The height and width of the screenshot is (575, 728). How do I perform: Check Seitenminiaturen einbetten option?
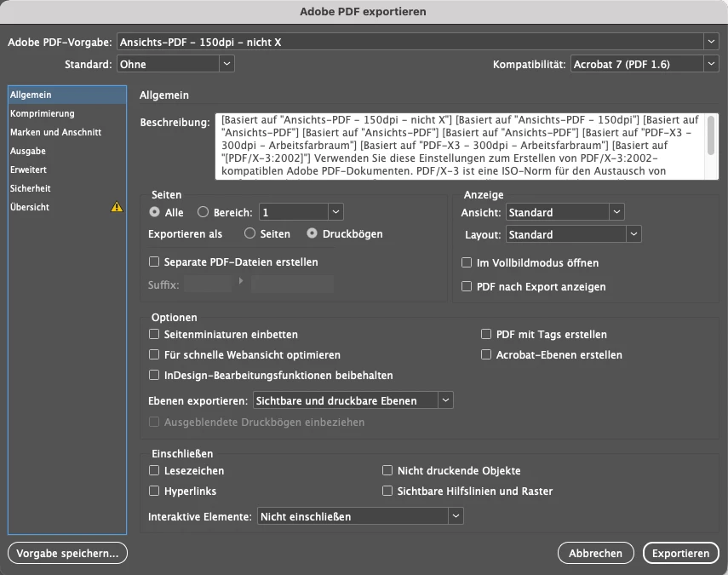(x=153, y=334)
